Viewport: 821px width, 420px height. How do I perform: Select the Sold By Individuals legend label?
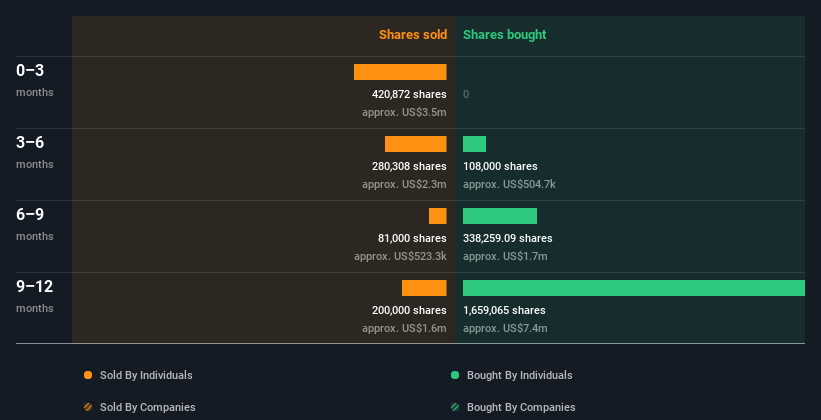pyautogui.click(x=146, y=375)
